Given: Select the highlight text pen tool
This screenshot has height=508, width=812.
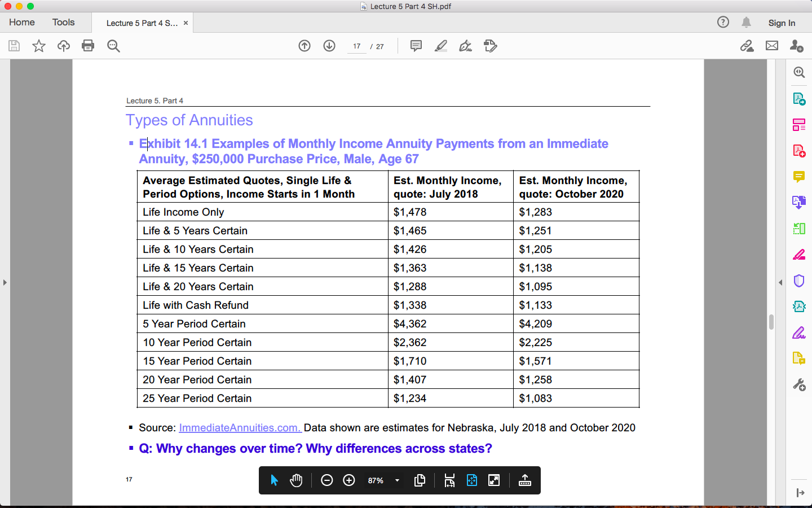Looking at the screenshot, I should coord(441,46).
